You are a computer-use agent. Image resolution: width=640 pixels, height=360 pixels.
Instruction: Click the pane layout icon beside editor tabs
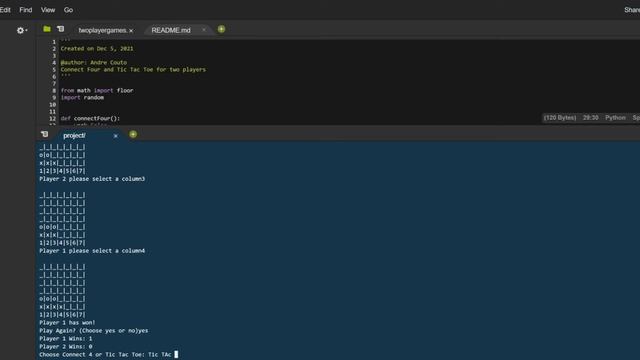60,29
